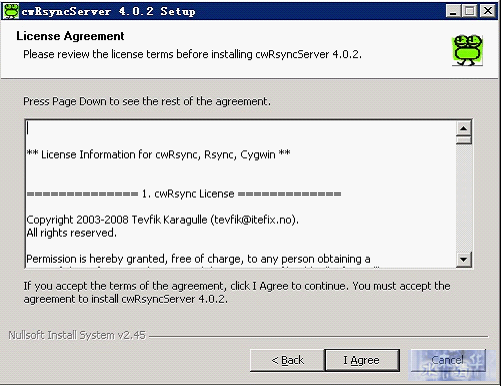
Task: Close the setup window using the X
Action: click(488, 11)
